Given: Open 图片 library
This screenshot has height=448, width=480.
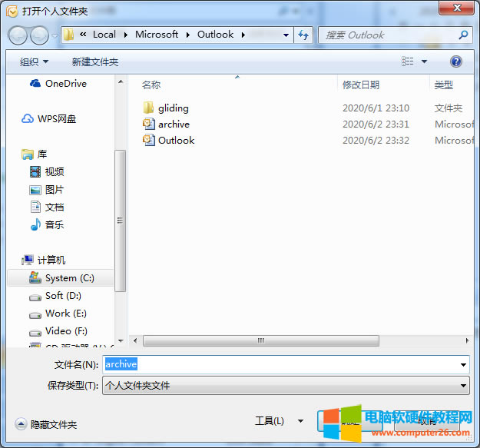Looking at the screenshot, I should tap(55, 189).
